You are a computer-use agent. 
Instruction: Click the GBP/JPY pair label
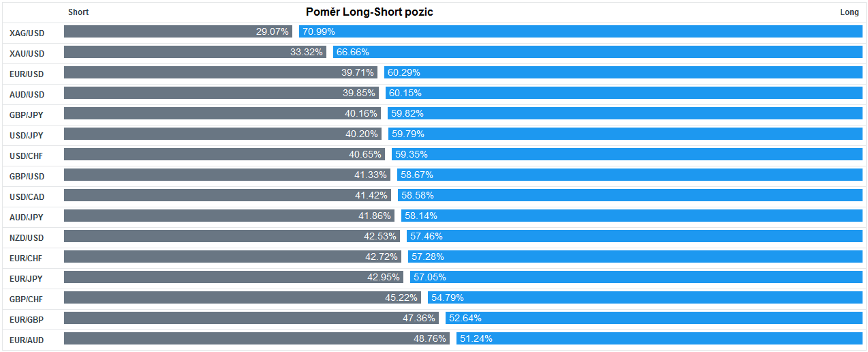pyautogui.click(x=27, y=115)
